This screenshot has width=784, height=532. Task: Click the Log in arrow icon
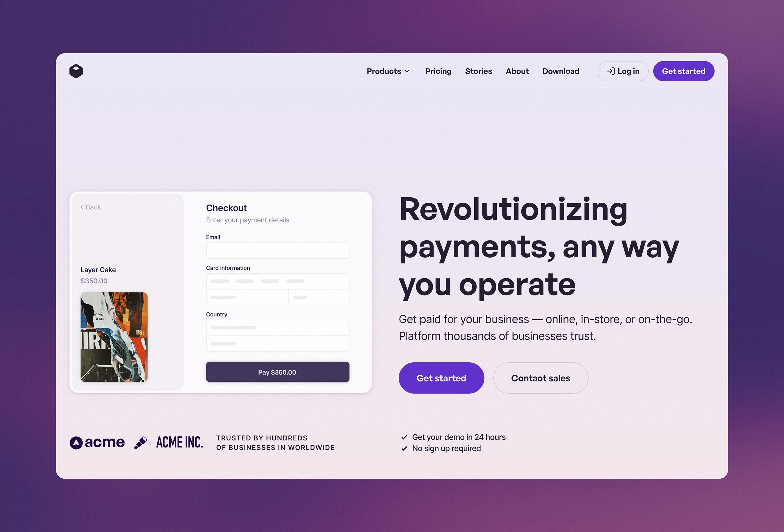(611, 71)
